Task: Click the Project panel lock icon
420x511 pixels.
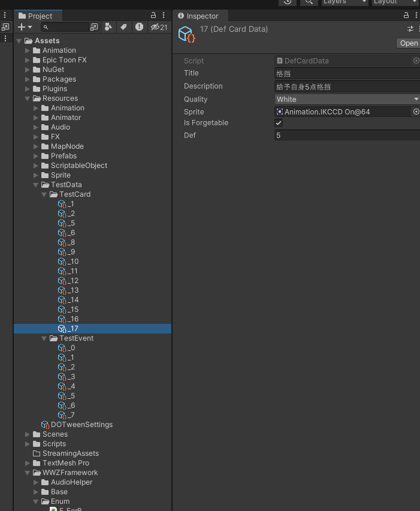Action: point(153,16)
